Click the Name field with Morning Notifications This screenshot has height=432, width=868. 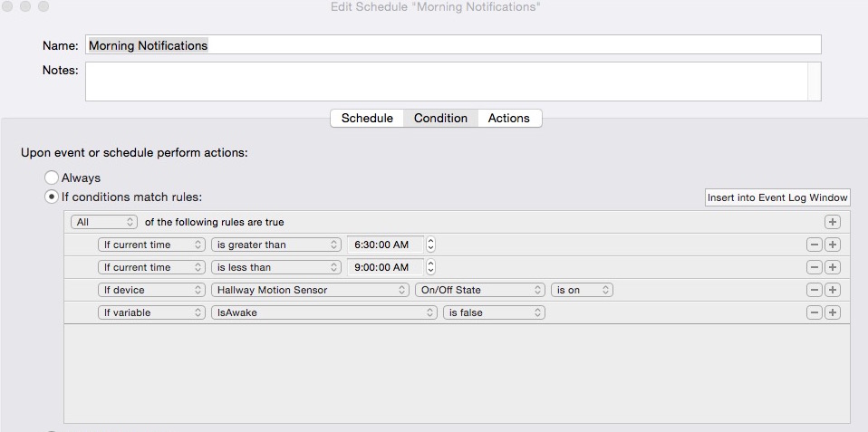pos(453,44)
